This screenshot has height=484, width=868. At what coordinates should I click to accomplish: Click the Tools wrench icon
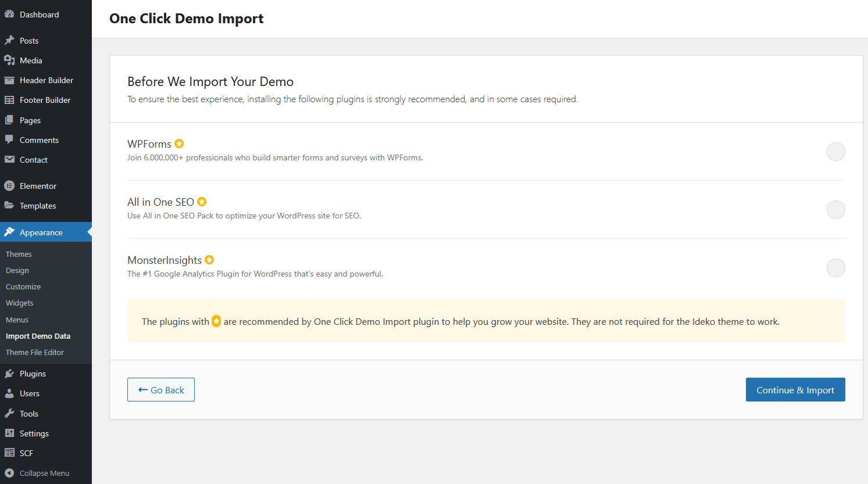pos(9,414)
